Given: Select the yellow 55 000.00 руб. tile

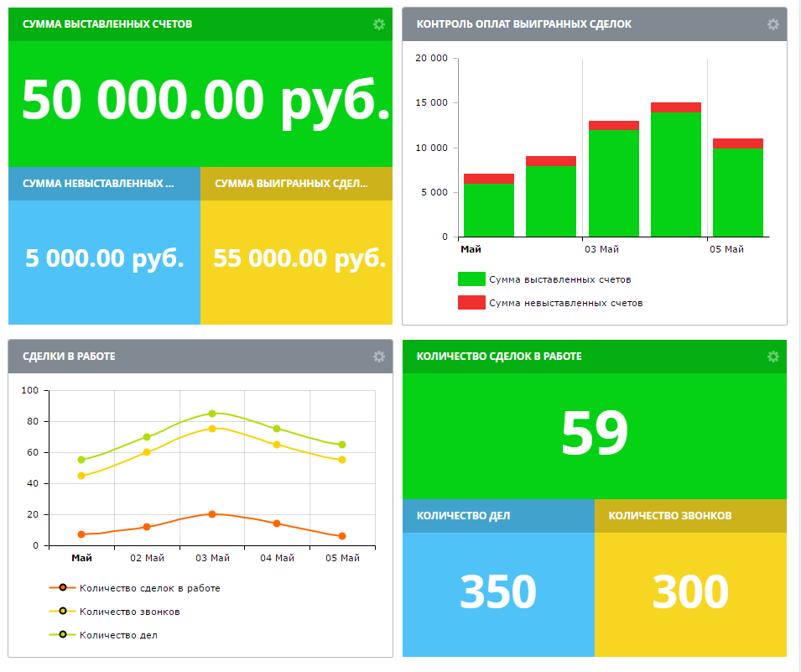Looking at the screenshot, I should [299, 258].
